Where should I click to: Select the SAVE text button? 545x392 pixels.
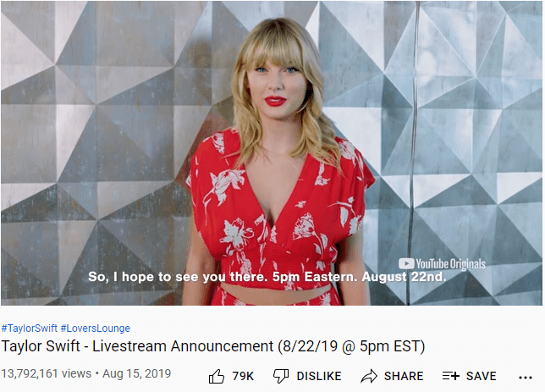tap(481, 376)
